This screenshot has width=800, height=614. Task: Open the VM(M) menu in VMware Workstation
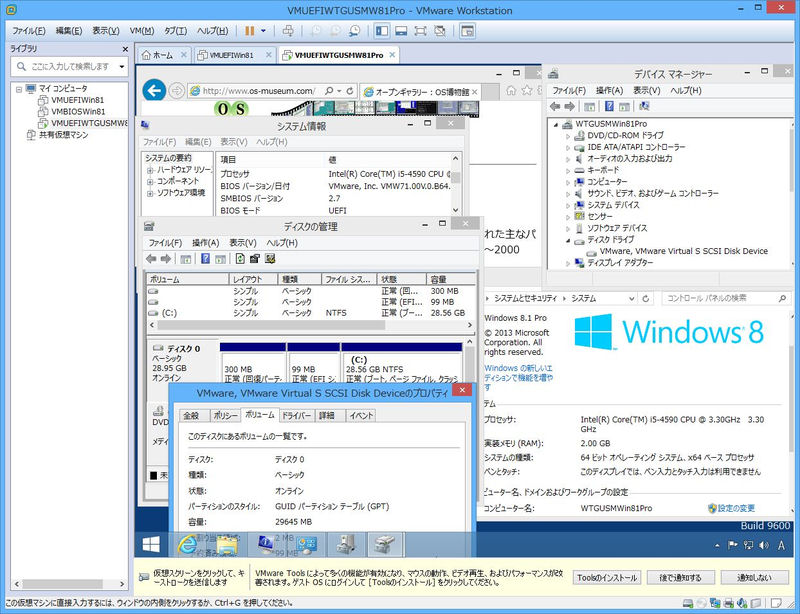(x=142, y=31)
